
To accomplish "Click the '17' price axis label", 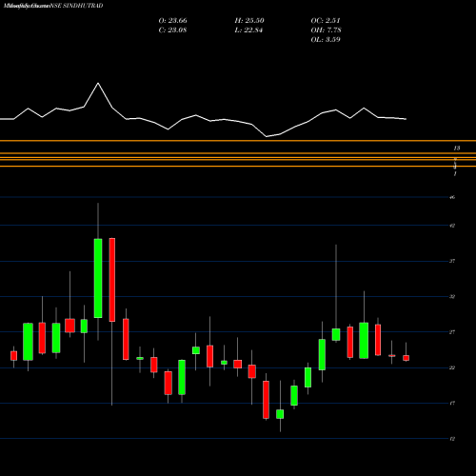I will click(452, 404).
